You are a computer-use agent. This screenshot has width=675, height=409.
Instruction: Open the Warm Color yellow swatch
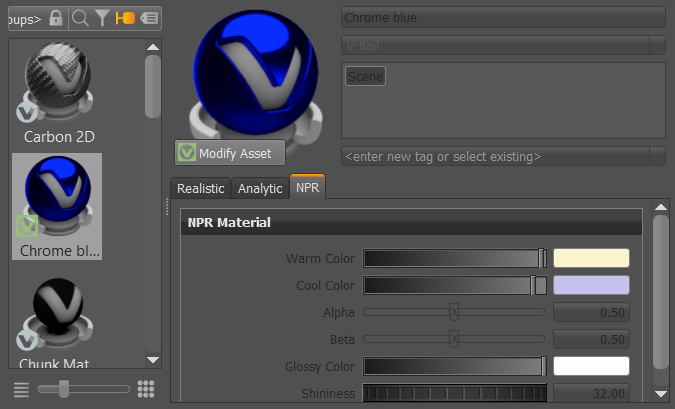point(591,258)
